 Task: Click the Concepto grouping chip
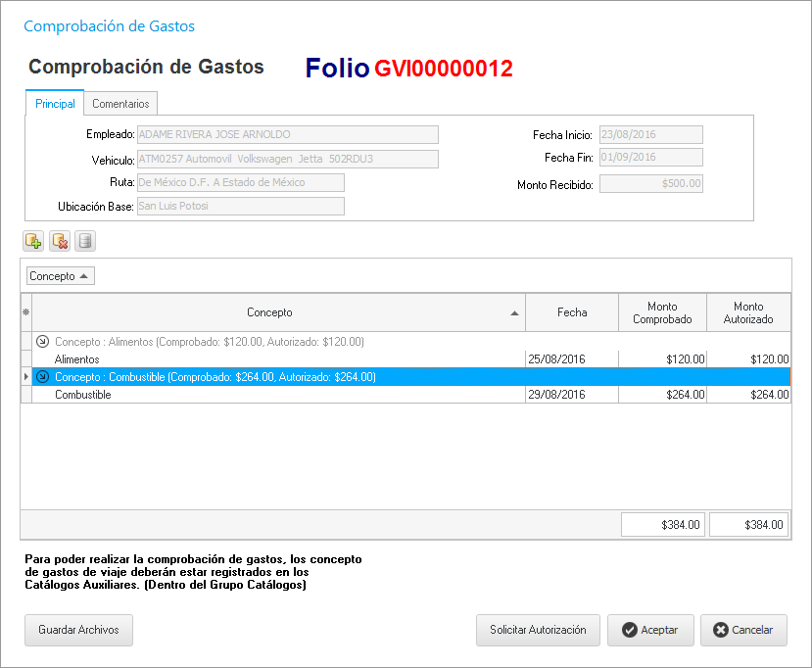(x=60, y=276)
